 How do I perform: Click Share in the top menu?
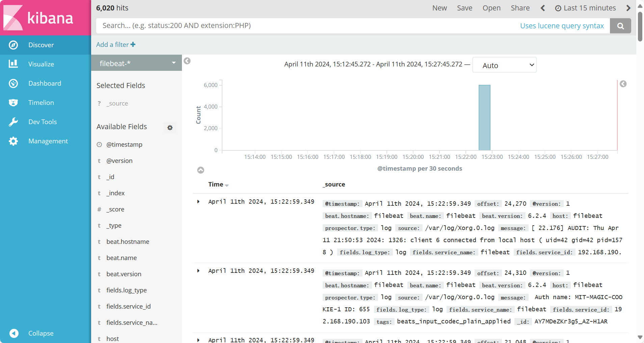pyautogui.click(x=520, y=8)
